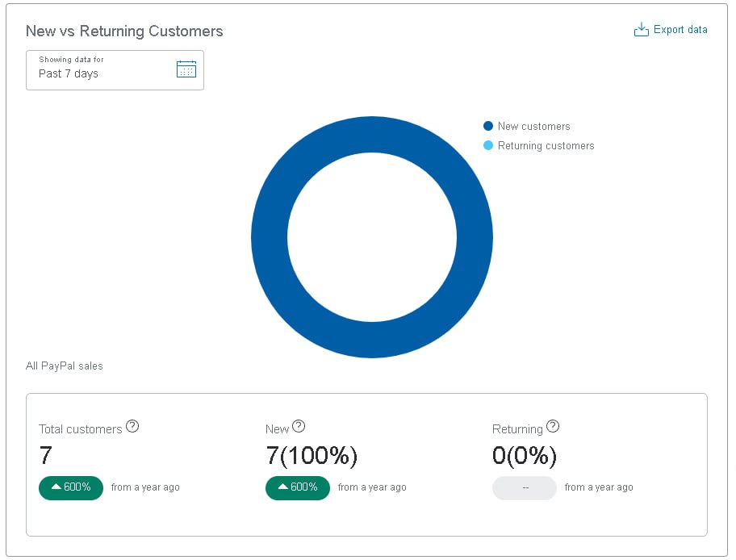Select the 0(0%) Returning customers value
The height and width of the screenshot is (560, 736).
[x=525, y=455]
